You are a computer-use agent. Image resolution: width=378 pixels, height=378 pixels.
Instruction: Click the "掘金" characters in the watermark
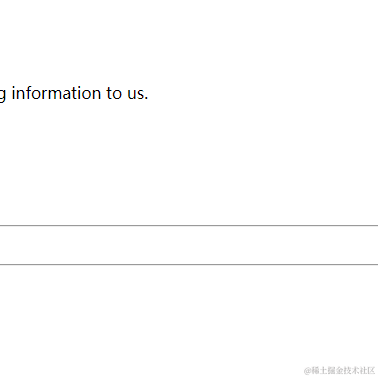(x=335, y=370)
